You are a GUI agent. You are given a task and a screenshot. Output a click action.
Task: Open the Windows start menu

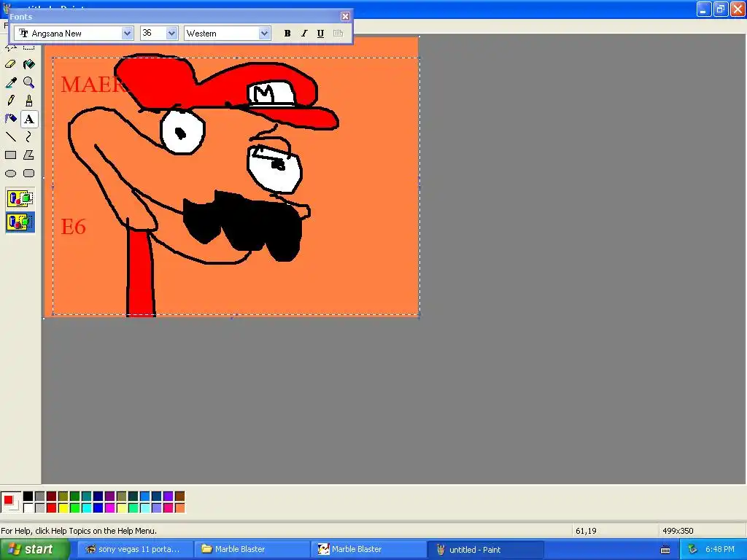[34, 550]
